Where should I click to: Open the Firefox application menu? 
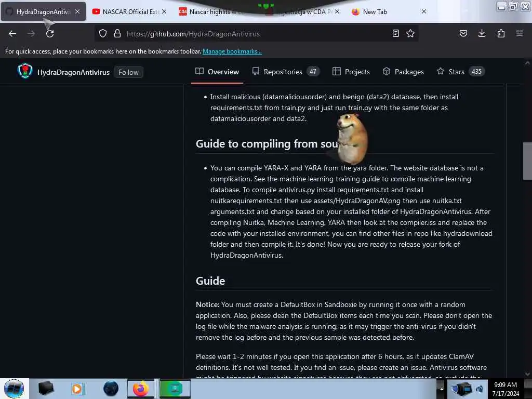click(x=520, y=33)
